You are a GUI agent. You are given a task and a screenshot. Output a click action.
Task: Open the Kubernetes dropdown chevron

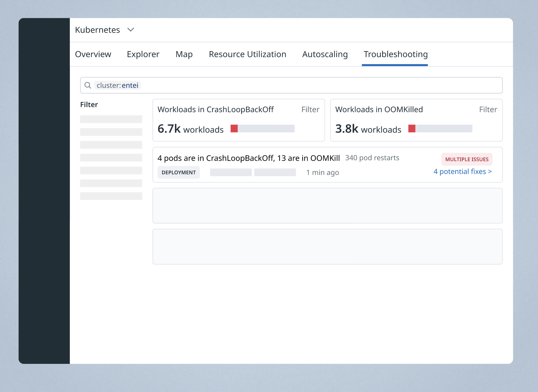coord(131,30)
